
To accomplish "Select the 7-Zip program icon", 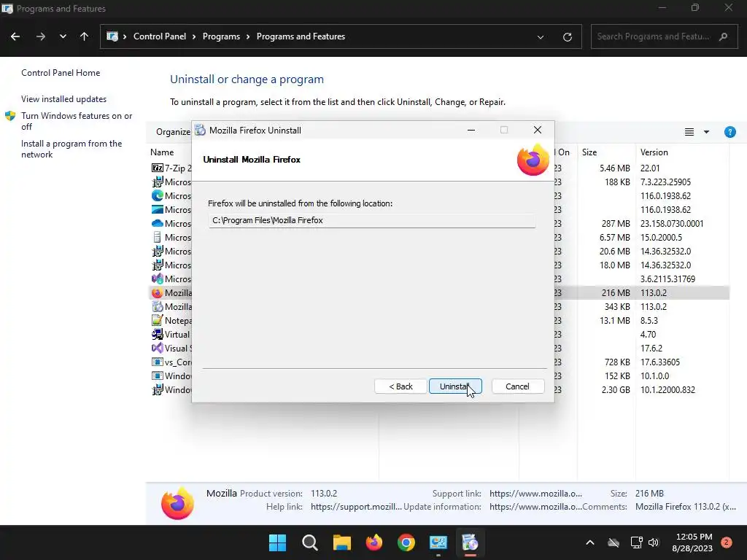I will (x=158, y=168).
